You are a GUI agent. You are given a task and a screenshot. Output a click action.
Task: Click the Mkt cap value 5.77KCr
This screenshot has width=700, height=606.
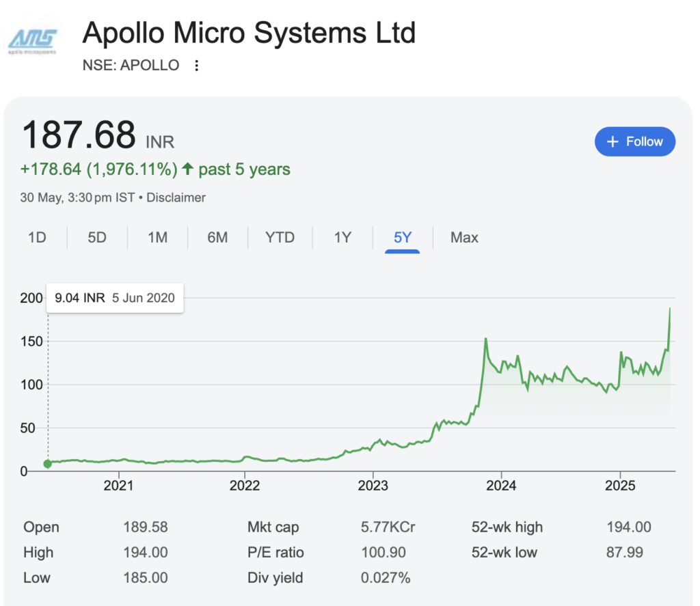(388, 527)
